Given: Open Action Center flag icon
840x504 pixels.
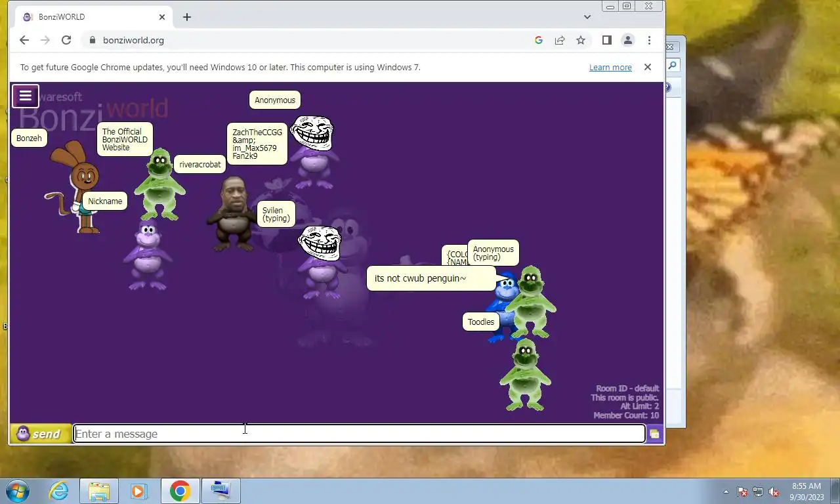Looking at the screenshot, I should 742,492.
